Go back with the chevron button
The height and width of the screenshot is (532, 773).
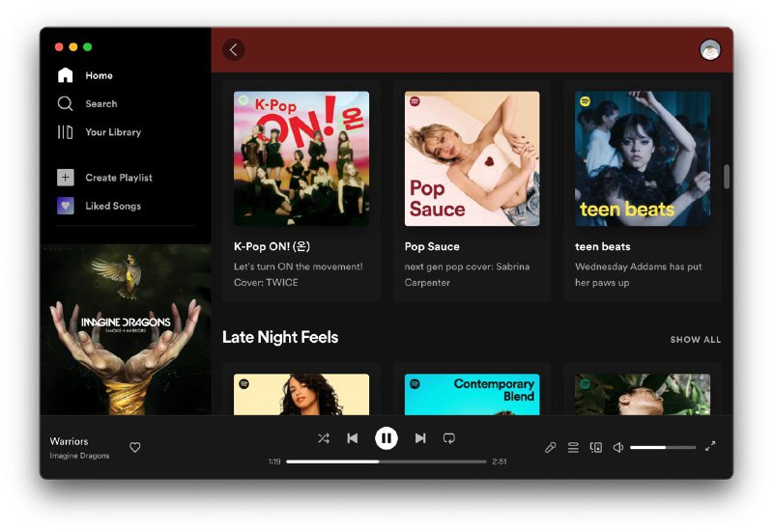click(x=234, y=50)
